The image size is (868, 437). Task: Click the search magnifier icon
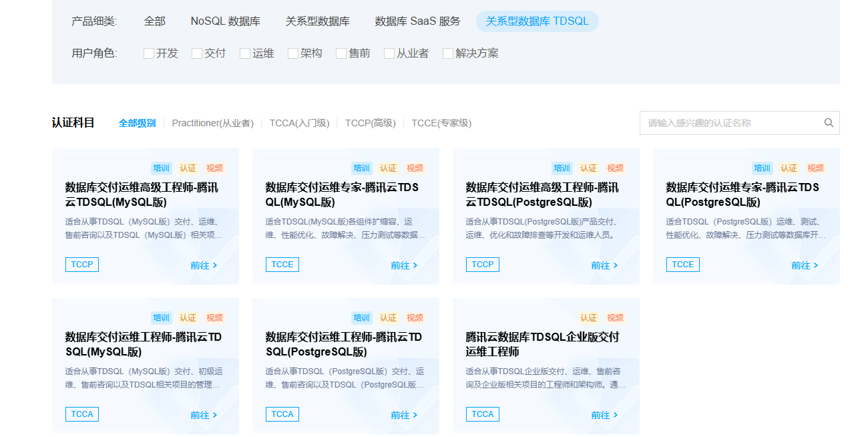[x=829, y=122]
